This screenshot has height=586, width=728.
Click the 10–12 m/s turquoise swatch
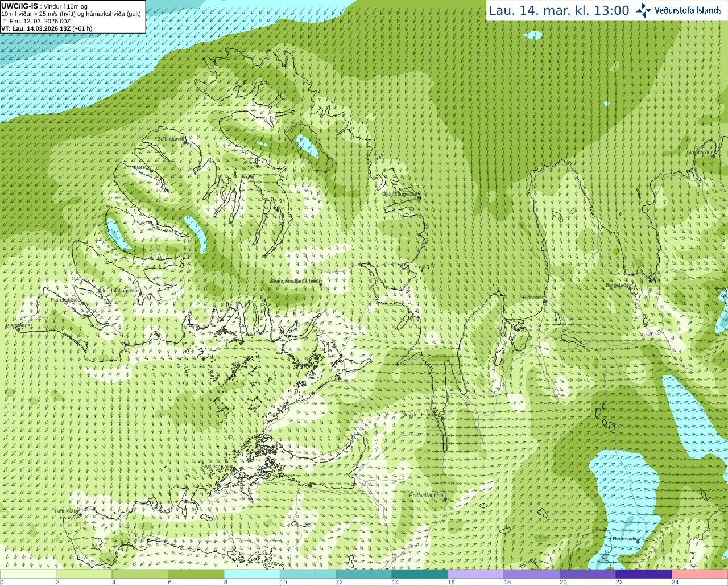click(x=308, y=574)
